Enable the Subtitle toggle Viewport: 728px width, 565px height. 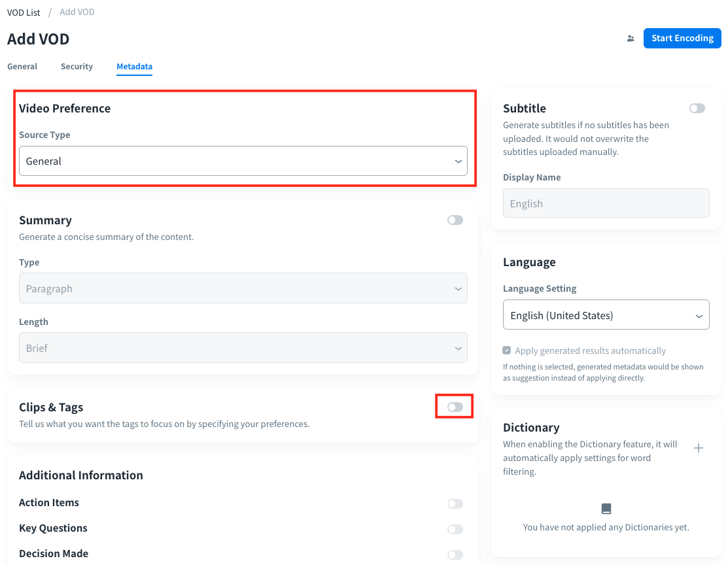pos(697,108)
